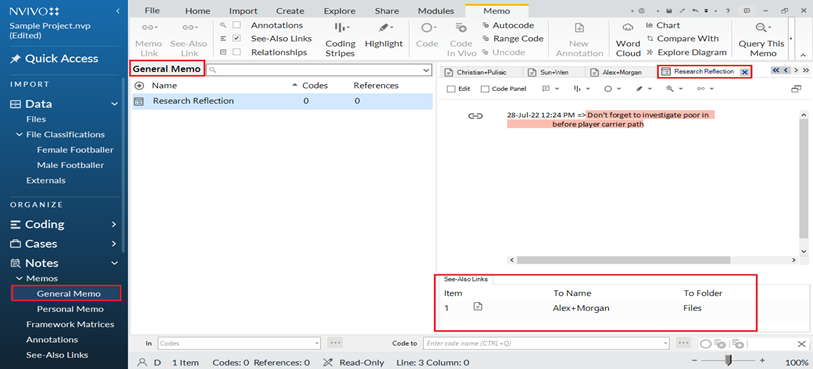Click the user profile icon in status bar
813x369 pixels.
(x=141, y=363)
